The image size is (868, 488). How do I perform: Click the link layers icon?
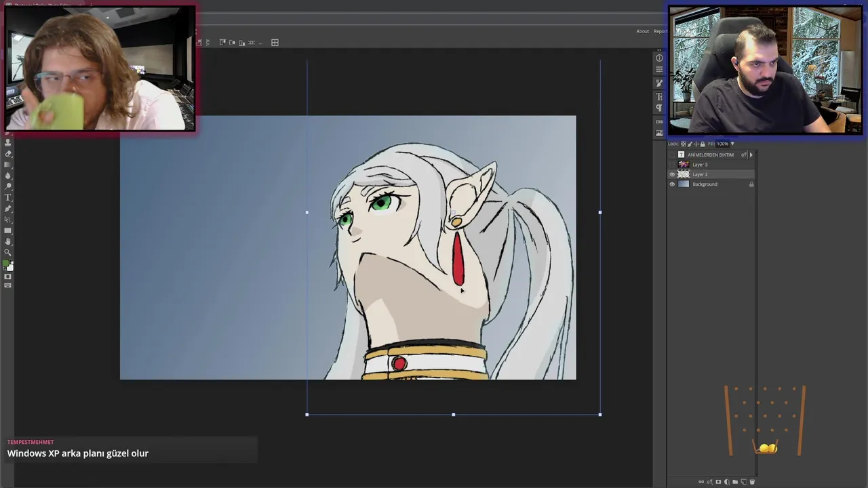tap(702, 482)
